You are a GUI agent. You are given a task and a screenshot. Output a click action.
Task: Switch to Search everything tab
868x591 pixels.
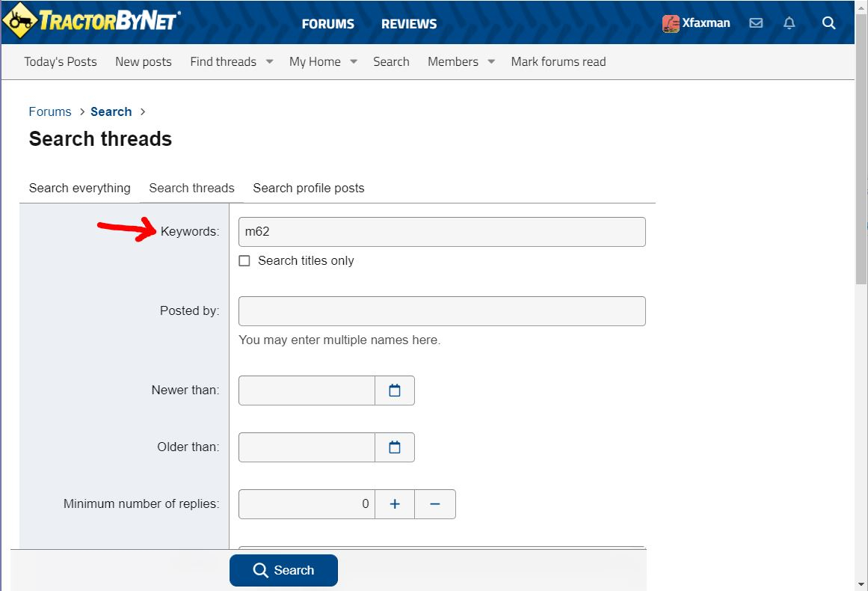[79, 189]
